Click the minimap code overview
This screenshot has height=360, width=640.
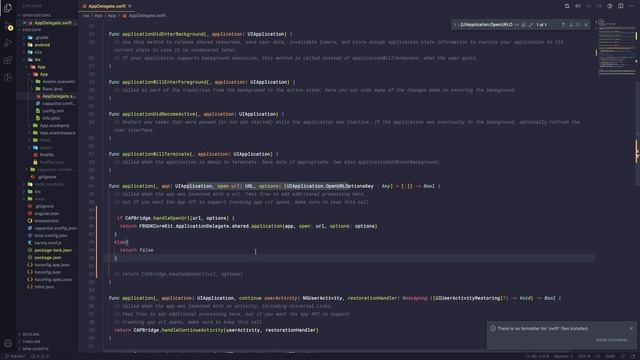616,48
